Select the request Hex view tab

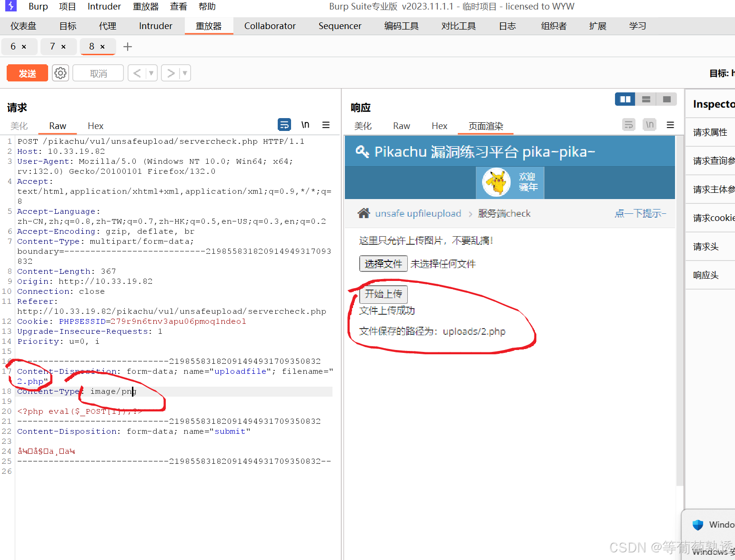tap(96, 126)
